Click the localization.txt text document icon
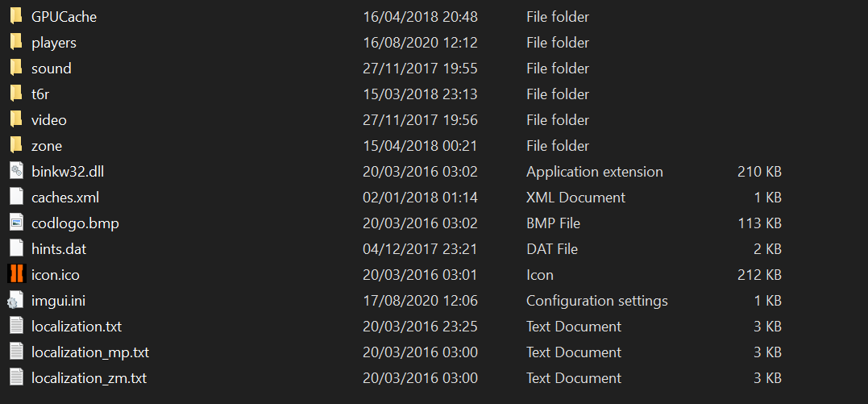 coord(17,326)
